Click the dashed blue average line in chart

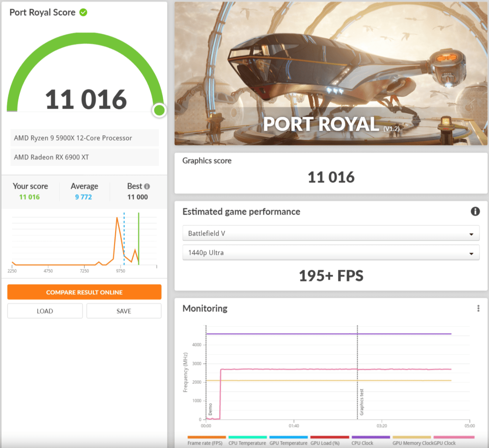124,239
